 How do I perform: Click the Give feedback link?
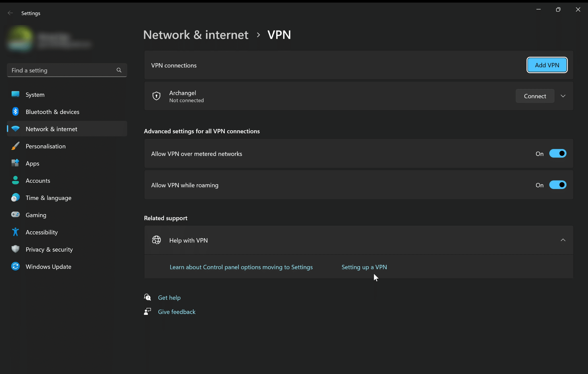pyautogui.click(x=177, y=312)
